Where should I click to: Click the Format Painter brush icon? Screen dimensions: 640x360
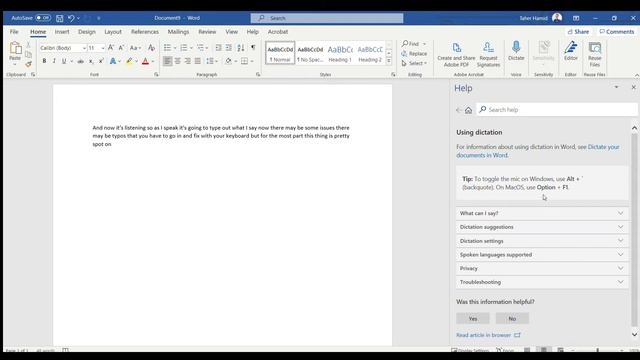point(28,64)
